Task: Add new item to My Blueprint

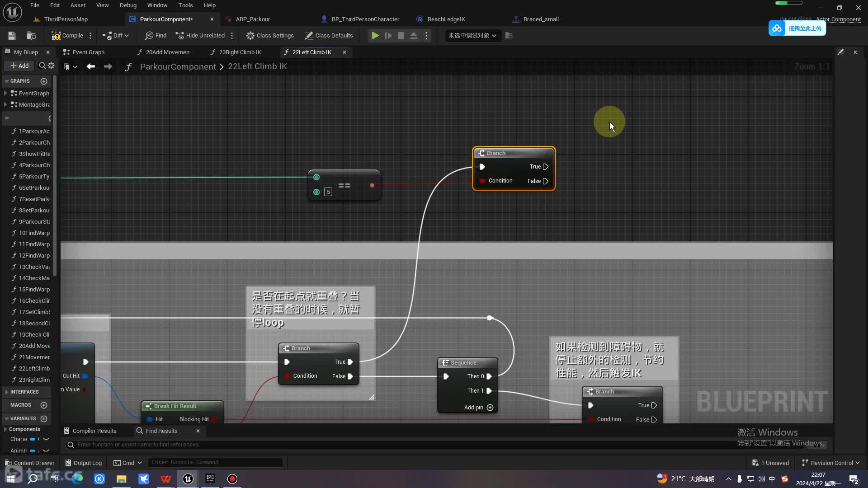Action: (19, 66)
